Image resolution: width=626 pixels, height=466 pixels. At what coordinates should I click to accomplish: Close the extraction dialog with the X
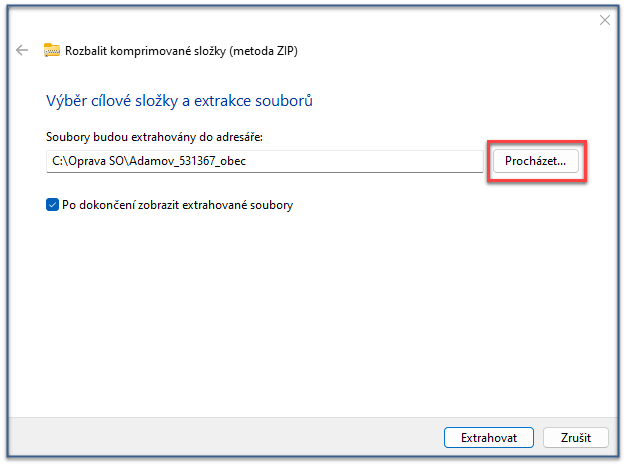(604, 20)
